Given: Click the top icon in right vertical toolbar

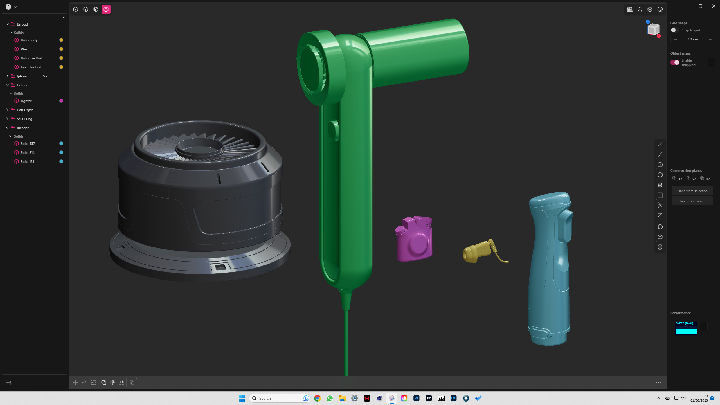Looking at the screenshot, I should (x=660, y=144).
